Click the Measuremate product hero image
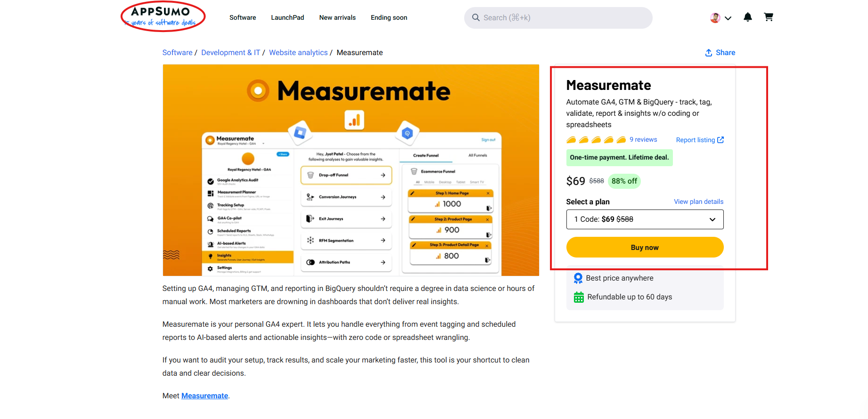868x419 pixels. click(351, 170)
